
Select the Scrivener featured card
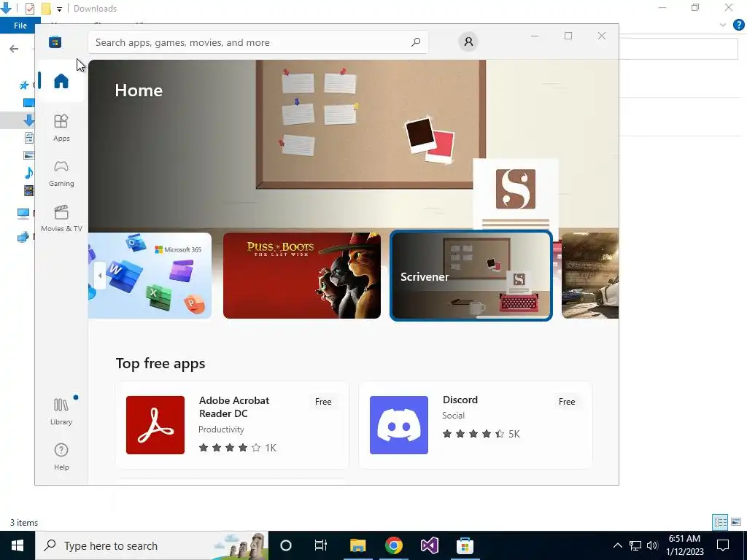click(x=471, y=275)
